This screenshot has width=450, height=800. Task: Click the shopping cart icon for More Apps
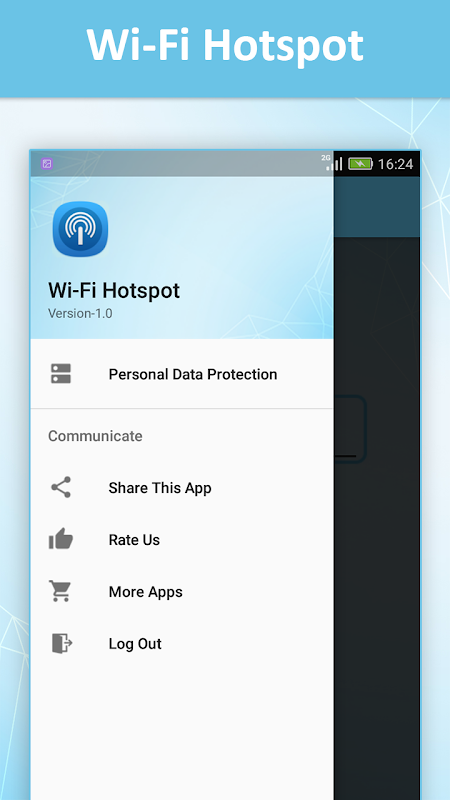(x=60, y=591)
